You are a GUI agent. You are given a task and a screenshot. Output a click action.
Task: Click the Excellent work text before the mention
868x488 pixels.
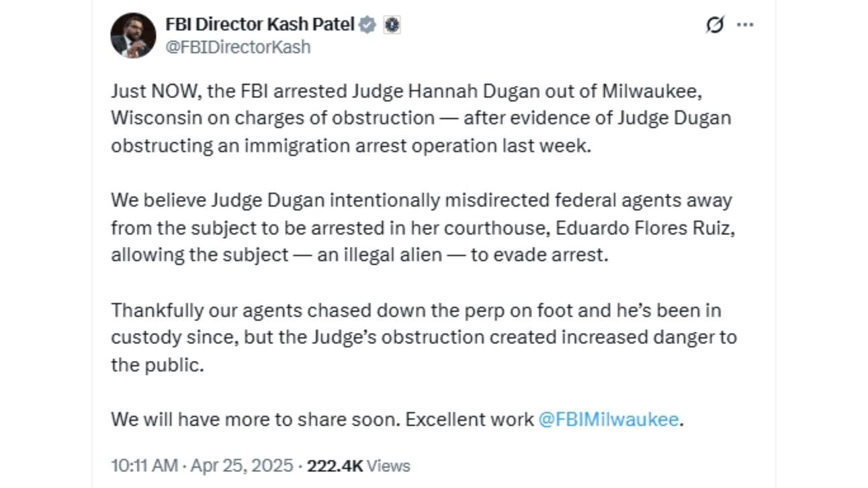pyautogui.click(x=470, y=420)
